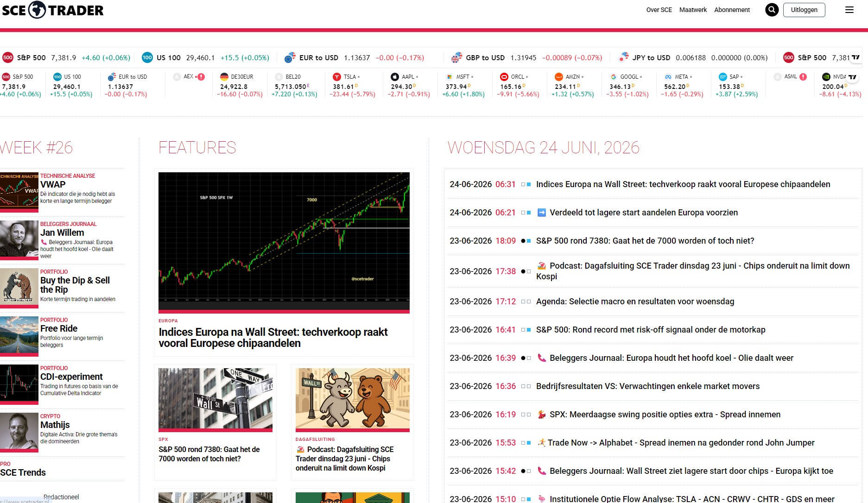Click the TSLA price 381.61
The image size is (868, 503).
click(343, 87)
